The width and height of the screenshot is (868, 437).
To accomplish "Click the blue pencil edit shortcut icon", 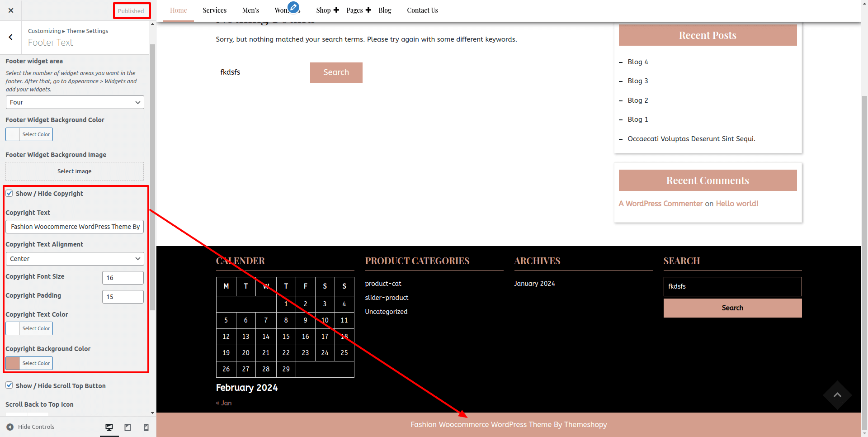I will coord(293,7).
